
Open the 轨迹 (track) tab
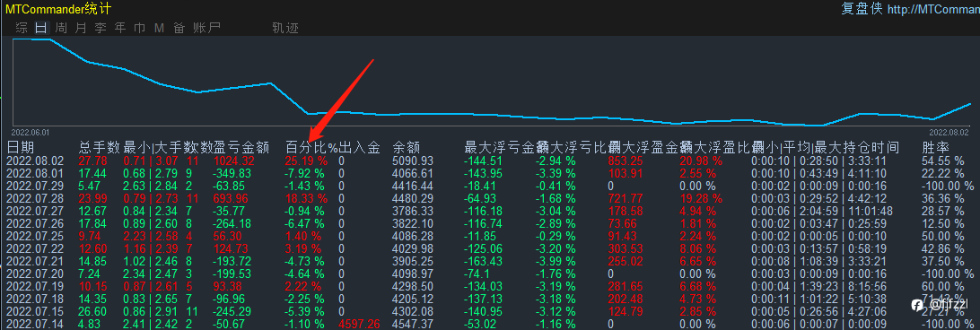285,28
